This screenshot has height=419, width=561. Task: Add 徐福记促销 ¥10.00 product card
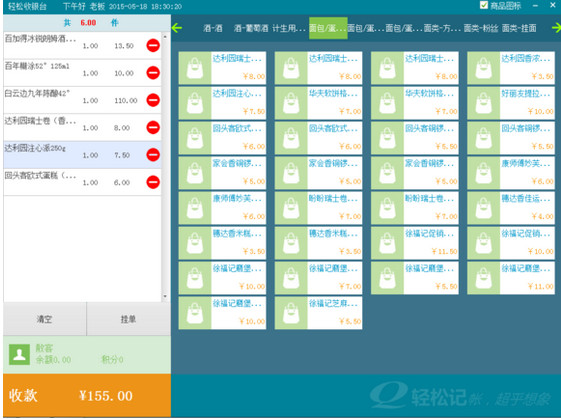click(x=511, y=243)
